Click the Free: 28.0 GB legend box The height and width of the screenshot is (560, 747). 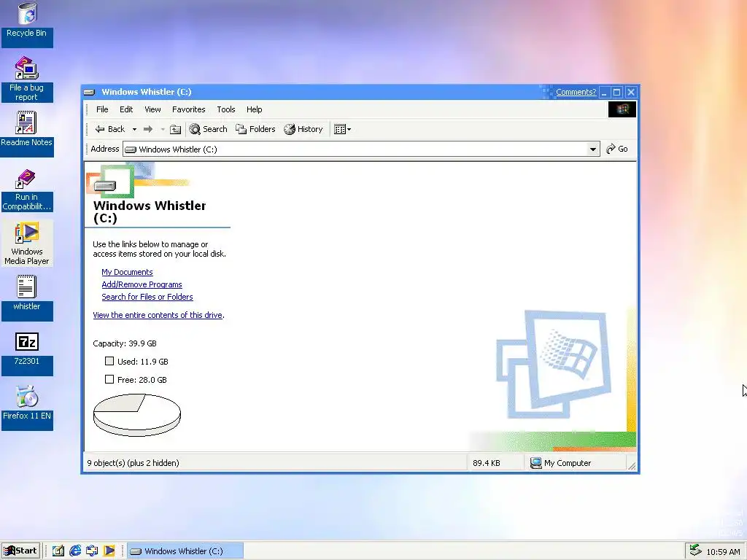[x=109, y=379]
